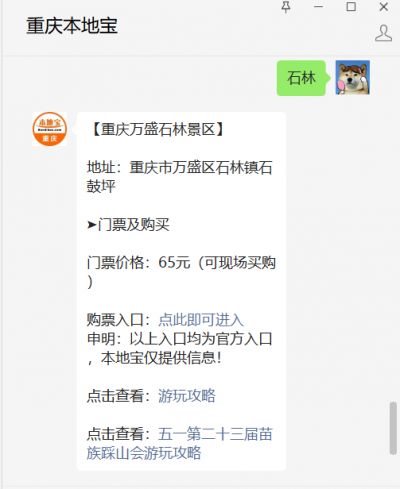Screen dimensions: 400x489
Task: Select the green 石林 message bubble
Action: point(301,78)
